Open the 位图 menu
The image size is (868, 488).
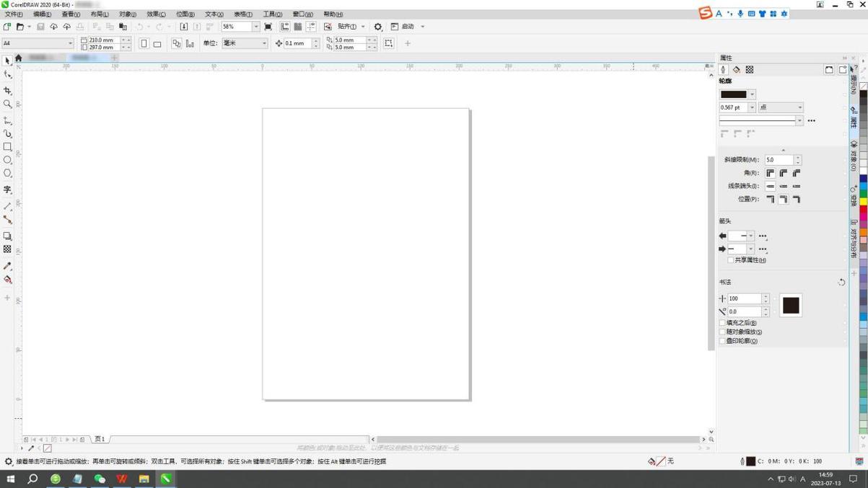click(x=185, y=14)
